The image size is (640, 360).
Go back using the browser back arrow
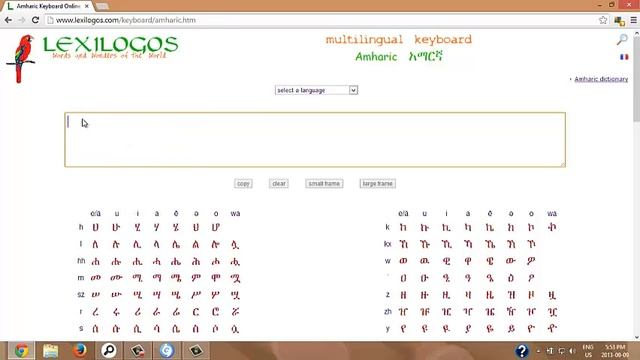8,20
